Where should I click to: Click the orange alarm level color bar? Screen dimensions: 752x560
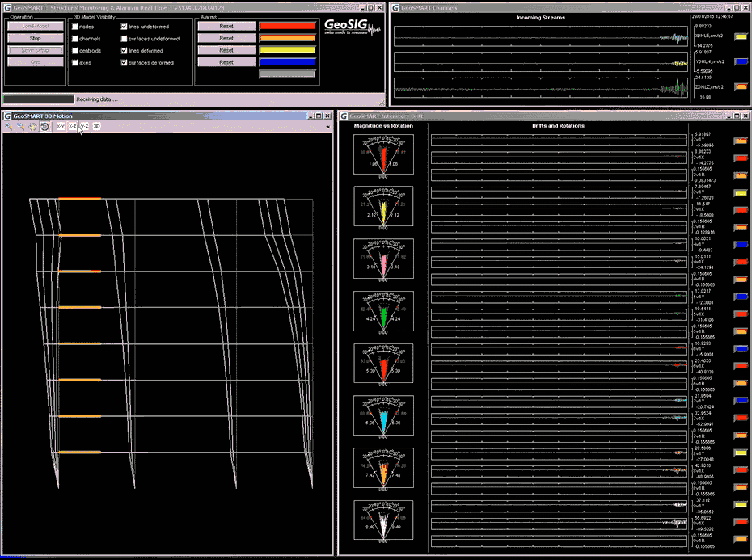click(287, 38)
